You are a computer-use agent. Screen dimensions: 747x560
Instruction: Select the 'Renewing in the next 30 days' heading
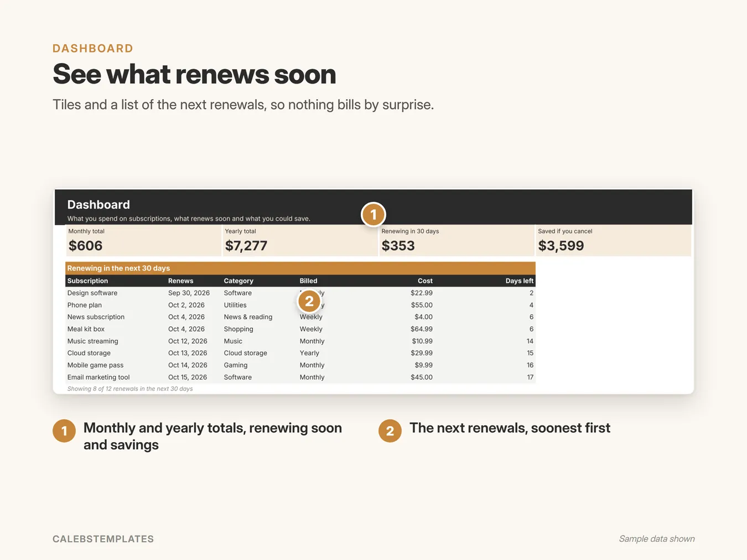pos(118,268)
